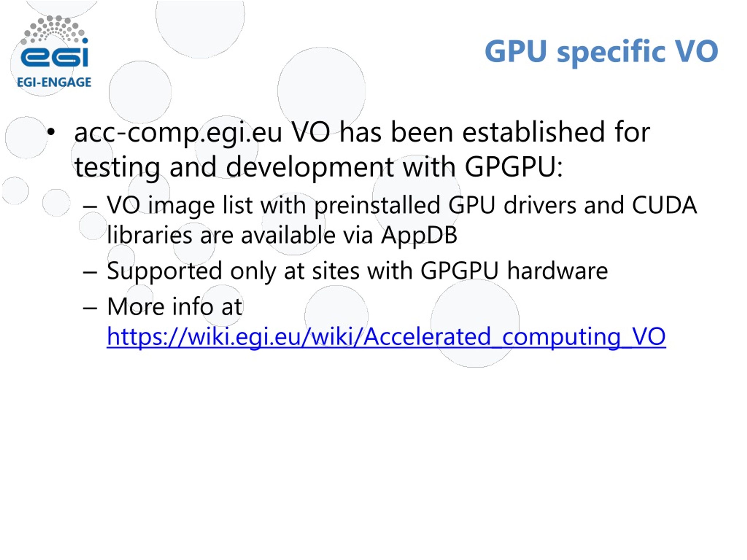Viewport: 747px width, 560px height.
Task: Click the word 'hardware' in second sub-bullet
Action: [557, 270]
